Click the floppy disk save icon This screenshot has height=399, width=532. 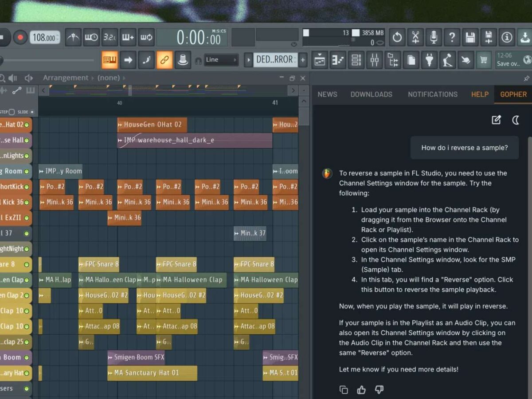pos(470,38)
